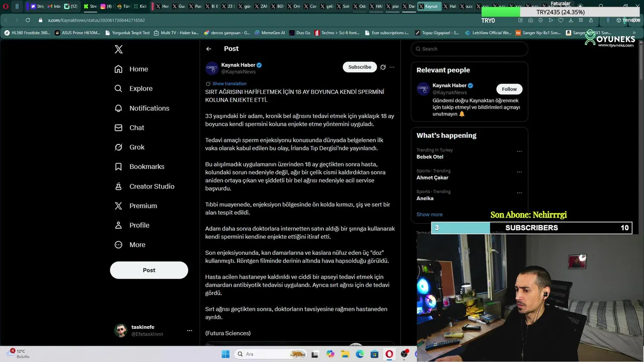
Task: Go to Home in X sidebar
Action: tap(131, 69)
